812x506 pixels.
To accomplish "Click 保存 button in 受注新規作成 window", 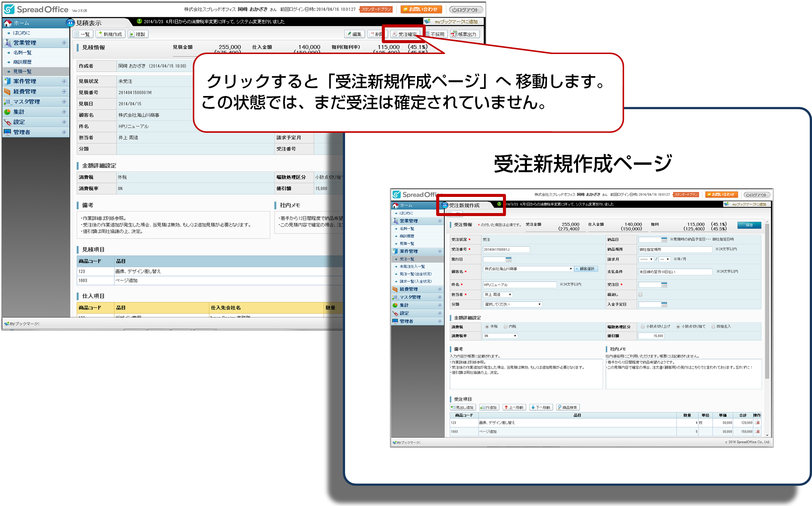I will coord(749,225).
